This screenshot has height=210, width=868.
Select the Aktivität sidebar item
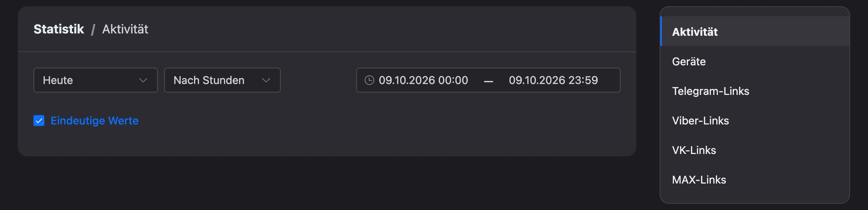click(755, 31)
